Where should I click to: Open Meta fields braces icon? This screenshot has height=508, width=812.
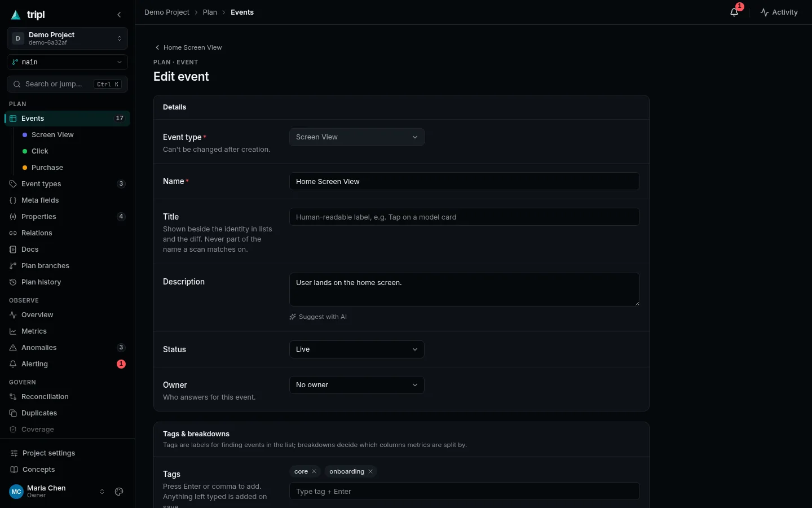(x=67, y=200)
